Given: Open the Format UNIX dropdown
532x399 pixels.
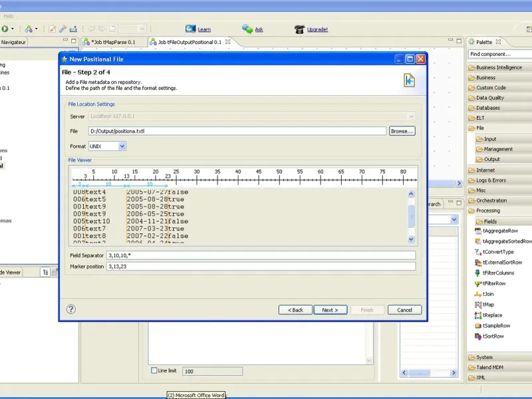Looking at the screenshot, I should click(x=122, y=146).
